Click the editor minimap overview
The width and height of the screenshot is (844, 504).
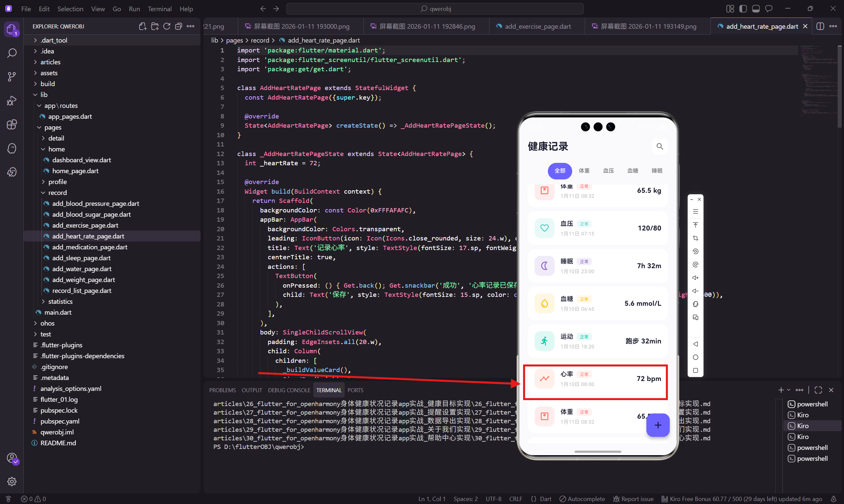818,81
